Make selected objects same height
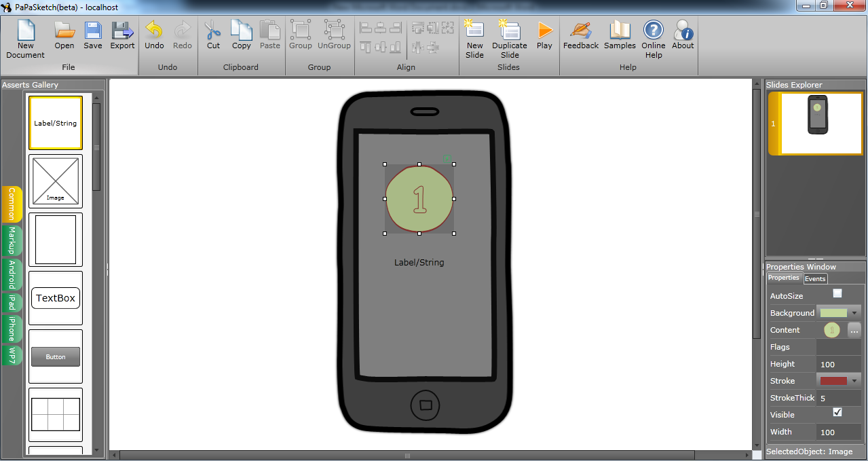This screenshot has height=461, width=868. [432, 28]
